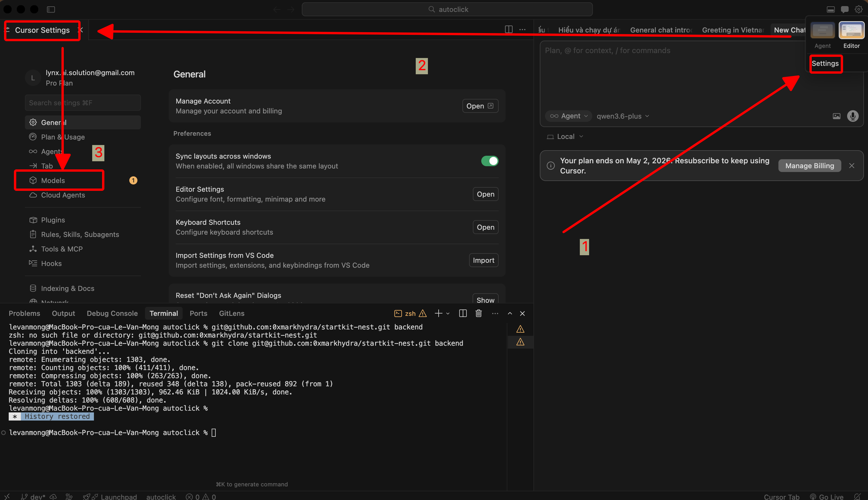Open Indexing & Docs settings section
Image resolution: width=868 pixels, height=500 pixels.
tap(83, 289)
